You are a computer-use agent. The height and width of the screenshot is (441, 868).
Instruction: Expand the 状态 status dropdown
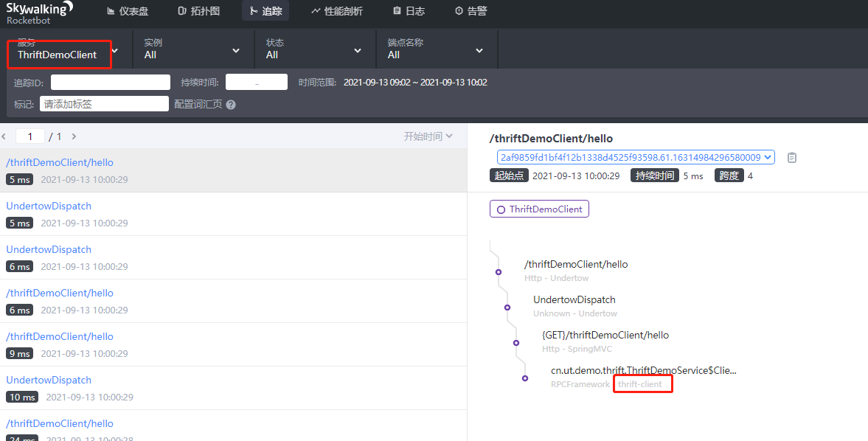point(314,50)
